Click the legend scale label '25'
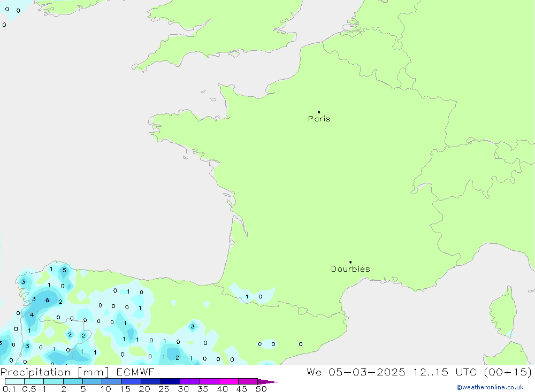The image size is (535, 392). pos(164,389)
